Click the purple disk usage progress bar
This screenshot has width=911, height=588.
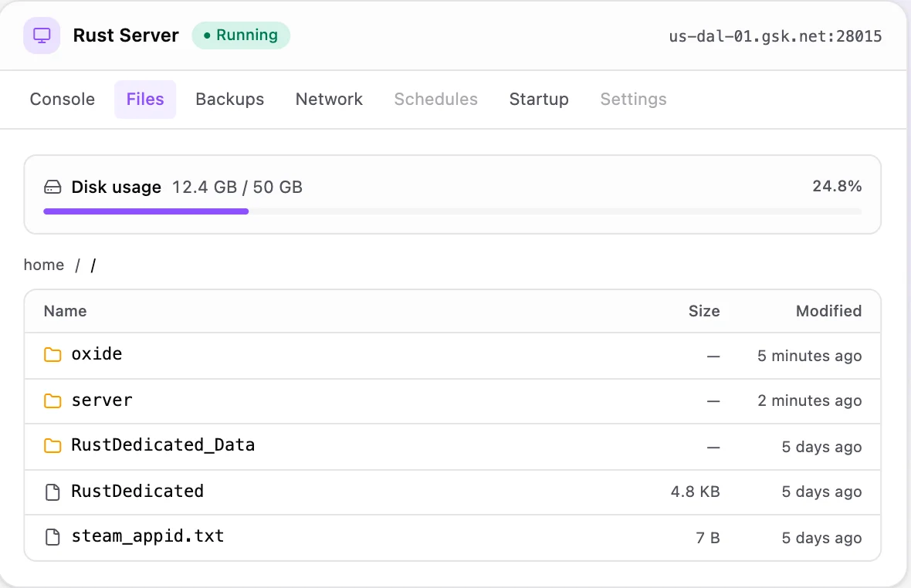point(146,211)
